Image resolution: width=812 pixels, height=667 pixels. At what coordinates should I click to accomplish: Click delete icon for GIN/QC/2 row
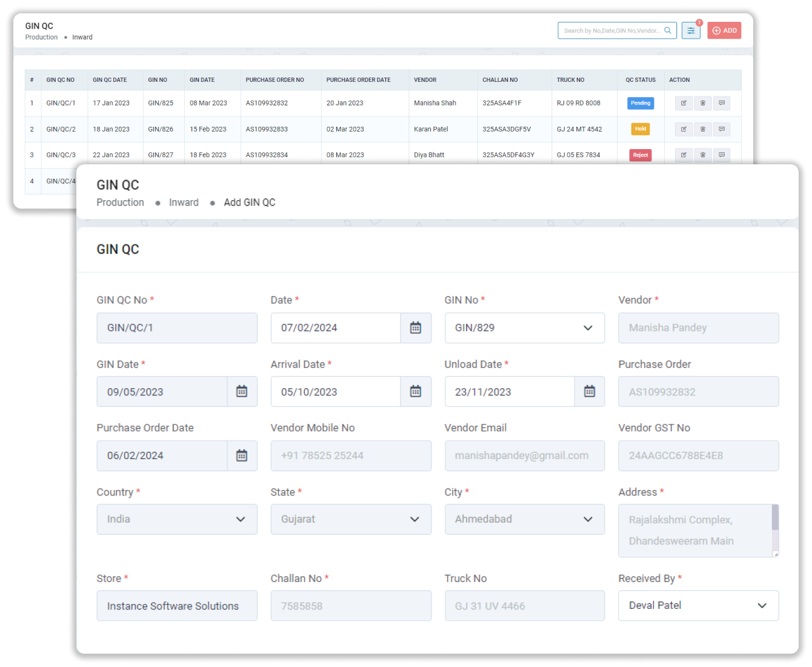702,129
